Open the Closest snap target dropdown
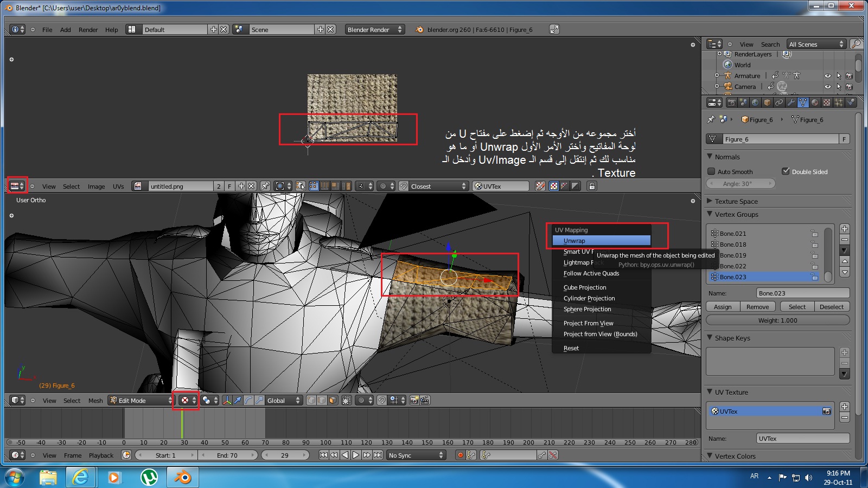This screenshot has height=488, width=868. 438,186
